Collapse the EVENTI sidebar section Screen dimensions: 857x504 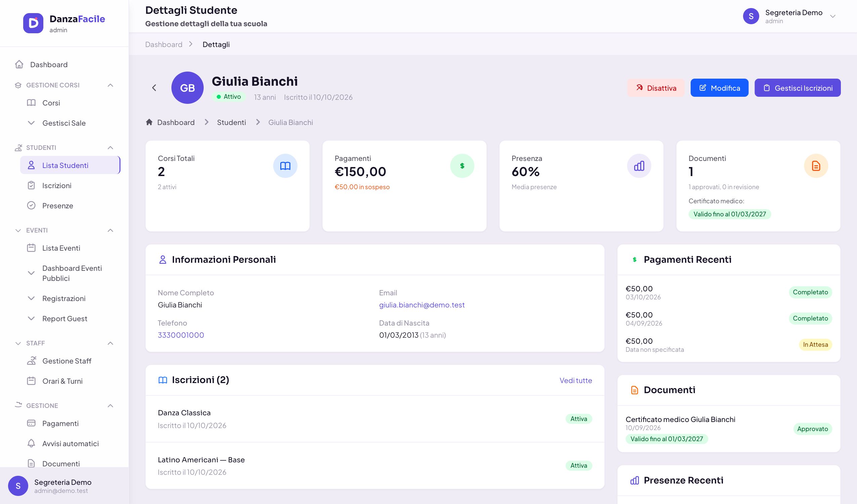click(x=110, y=230)
